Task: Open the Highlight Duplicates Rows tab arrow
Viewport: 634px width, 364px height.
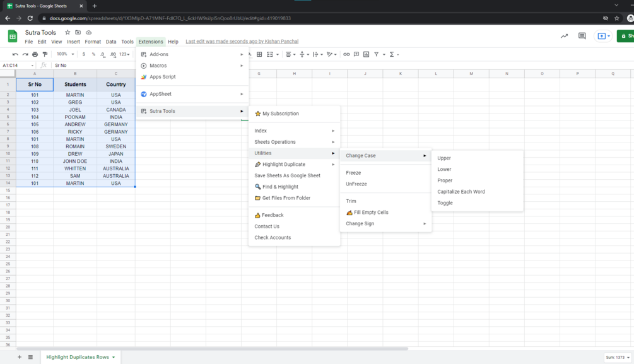Action: [x=114, y=357]
